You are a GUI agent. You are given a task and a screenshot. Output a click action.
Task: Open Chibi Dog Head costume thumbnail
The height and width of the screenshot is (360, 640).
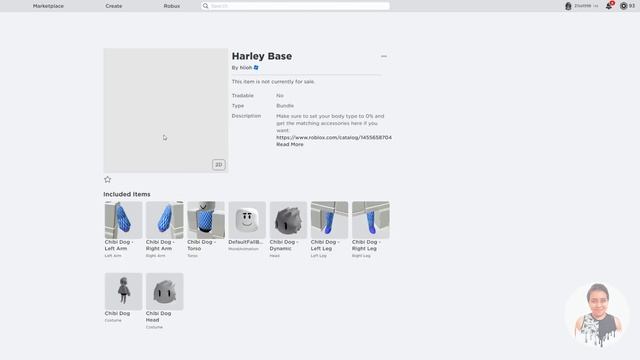(x=164, y=291)
